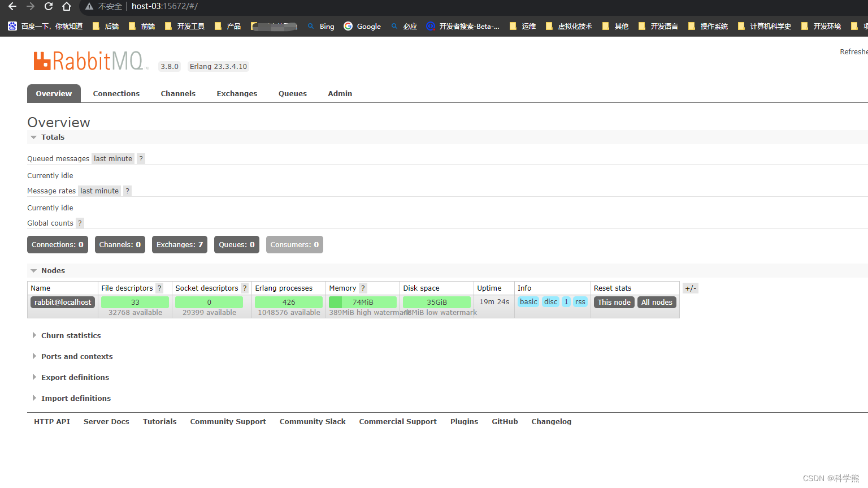Click help icon beside Memory column
The image size is (868, 488).
363,288
